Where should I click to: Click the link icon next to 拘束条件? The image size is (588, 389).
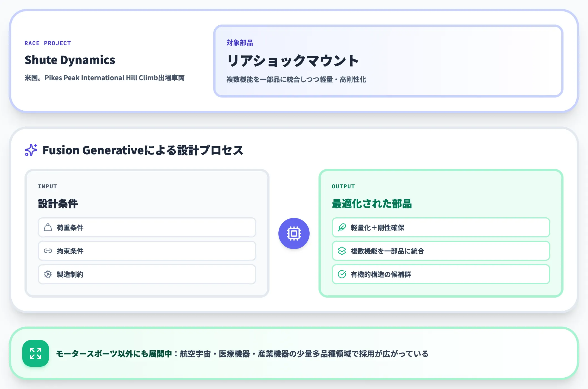pos(48,251)
